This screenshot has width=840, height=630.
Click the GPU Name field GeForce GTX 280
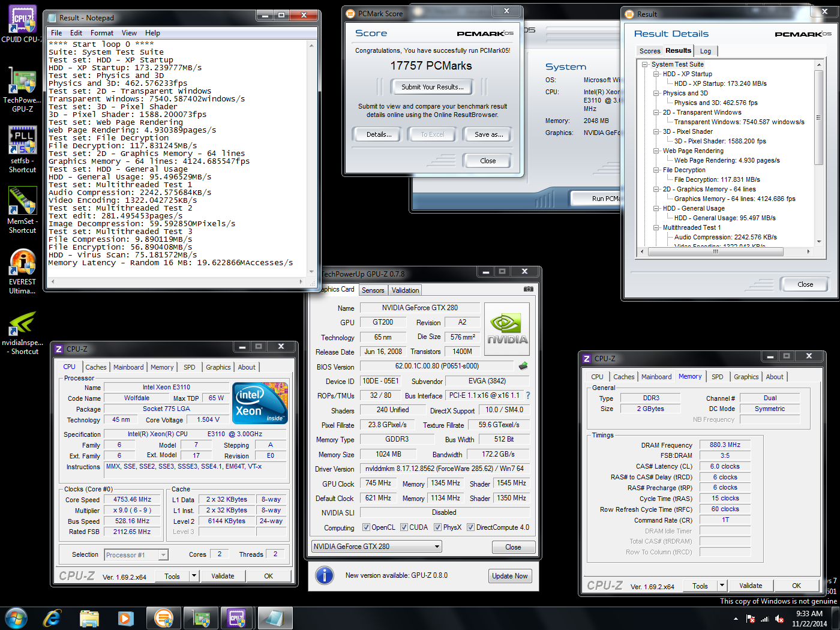click(420, 308)
